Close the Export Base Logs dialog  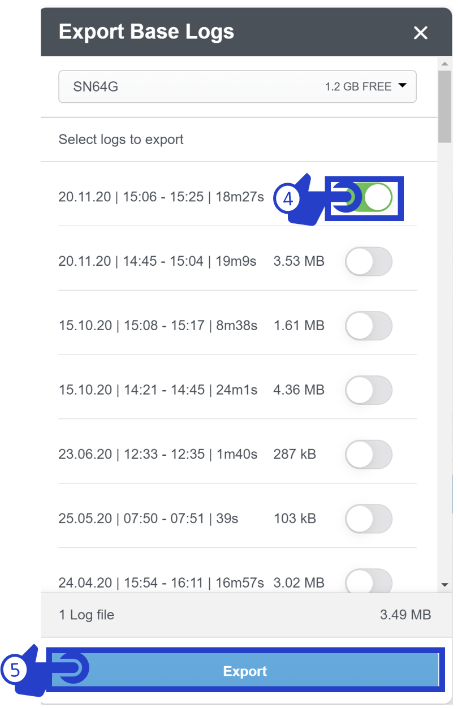(x=420, y=33)
